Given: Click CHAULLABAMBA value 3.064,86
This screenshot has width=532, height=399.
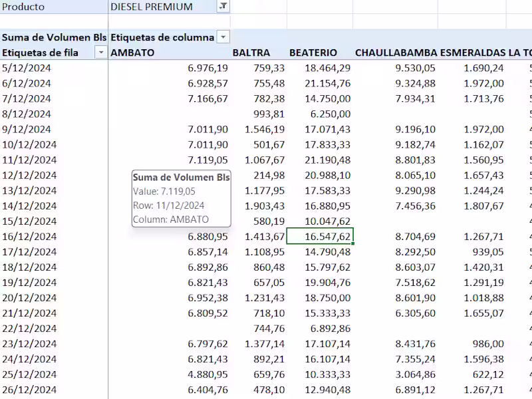Looking at the screenshot, I should point(416,374).
